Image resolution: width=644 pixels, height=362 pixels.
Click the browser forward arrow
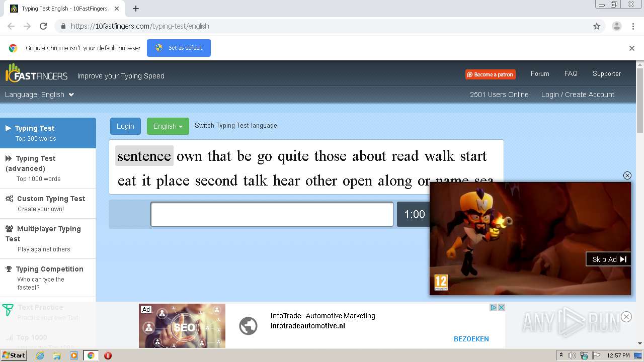27,26
